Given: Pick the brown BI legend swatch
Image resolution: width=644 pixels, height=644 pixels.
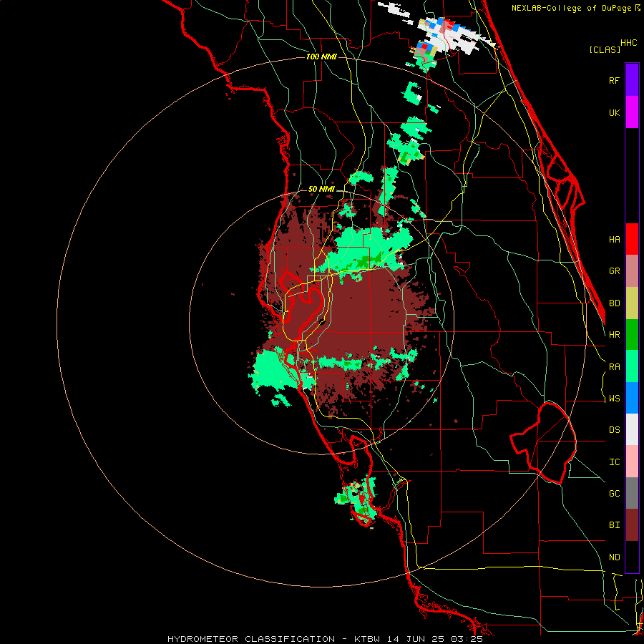Looking at the screenshot, I should (632, 525).
